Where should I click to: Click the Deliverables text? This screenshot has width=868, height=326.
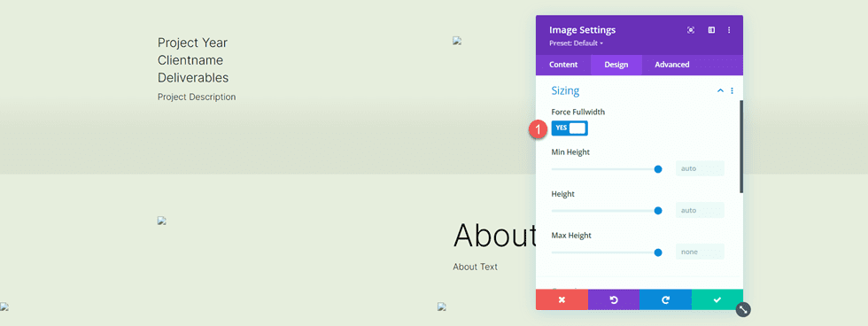(x=193, y=77)
